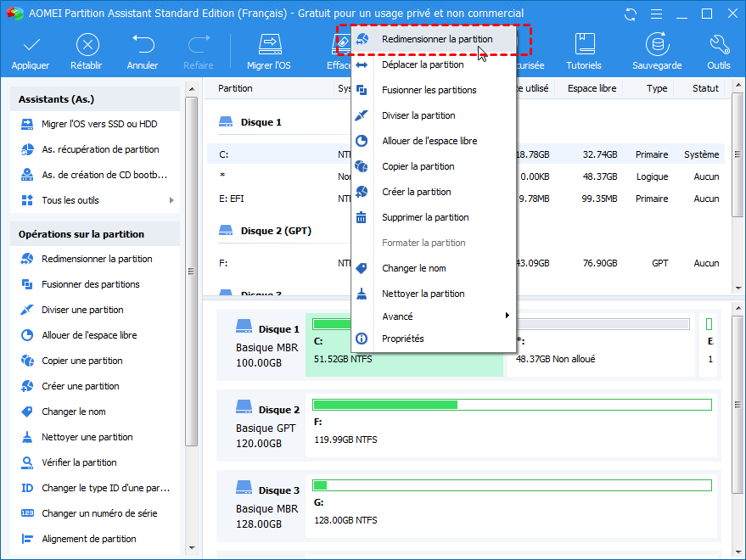Launch As. récupération de partition wizard
746x560 pixels.
[95, 149]
